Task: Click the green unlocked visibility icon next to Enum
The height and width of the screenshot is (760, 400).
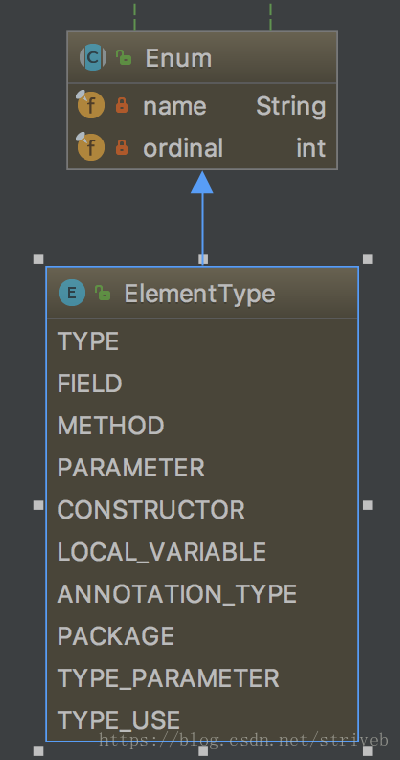Action: click(124, 58)
